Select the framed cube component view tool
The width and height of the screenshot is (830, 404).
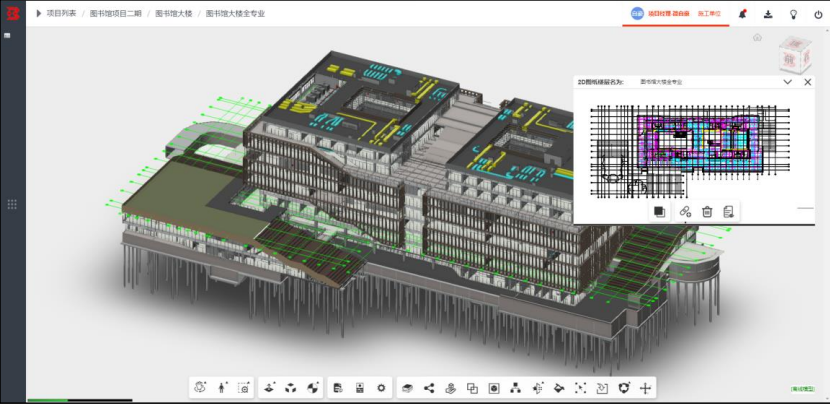tap(494, 388)
